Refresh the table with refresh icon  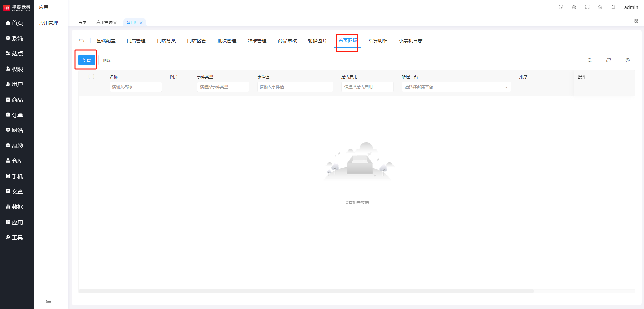point(608,60)
